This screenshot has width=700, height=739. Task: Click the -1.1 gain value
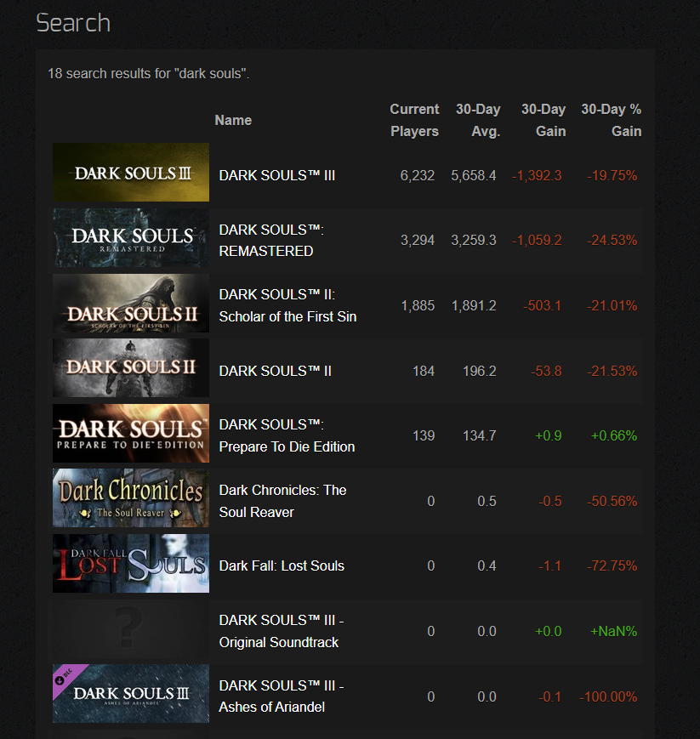coord(549,566)
